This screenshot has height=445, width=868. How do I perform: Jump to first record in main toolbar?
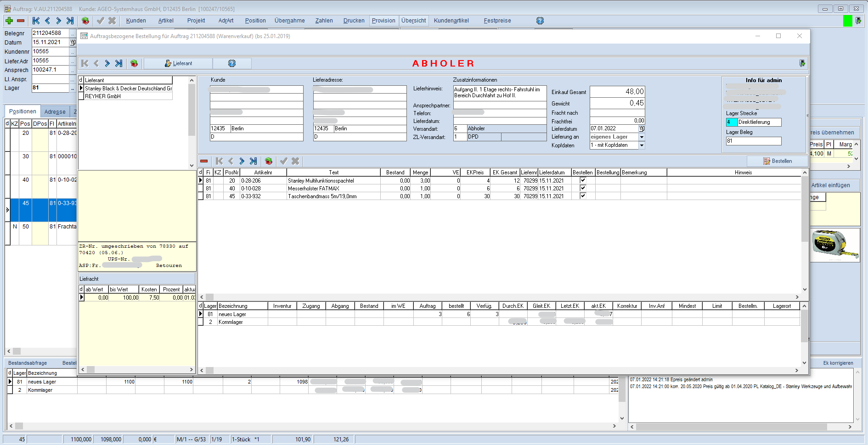click(36, 21)
